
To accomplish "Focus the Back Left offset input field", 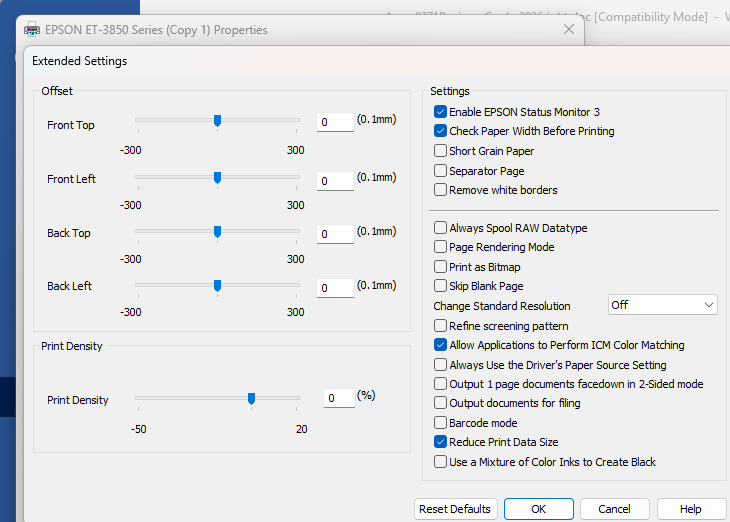I will click(335, 288).
